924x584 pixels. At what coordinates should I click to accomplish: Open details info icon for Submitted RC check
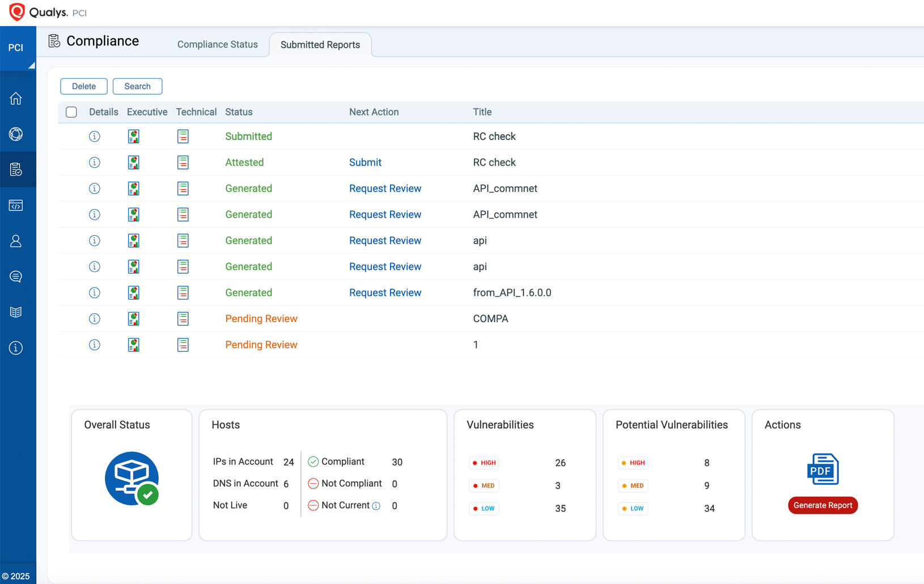coord(95,137)
